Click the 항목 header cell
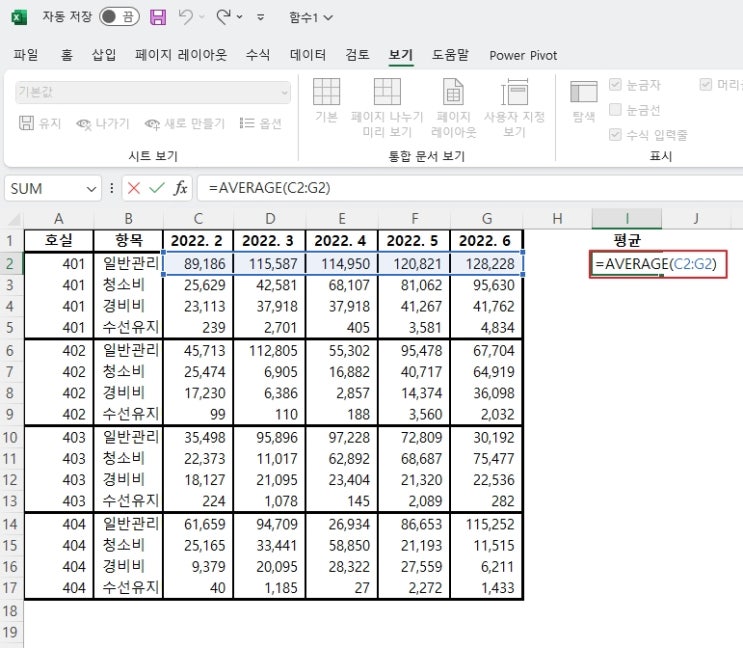Viewport: 743px width, 648px height. [x=128, y=241]
